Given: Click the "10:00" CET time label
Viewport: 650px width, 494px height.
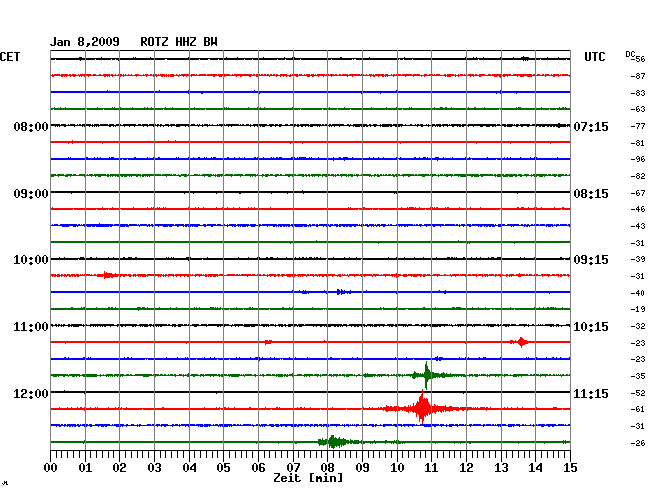Looking at the screenshot, I should tap(31, 260).
